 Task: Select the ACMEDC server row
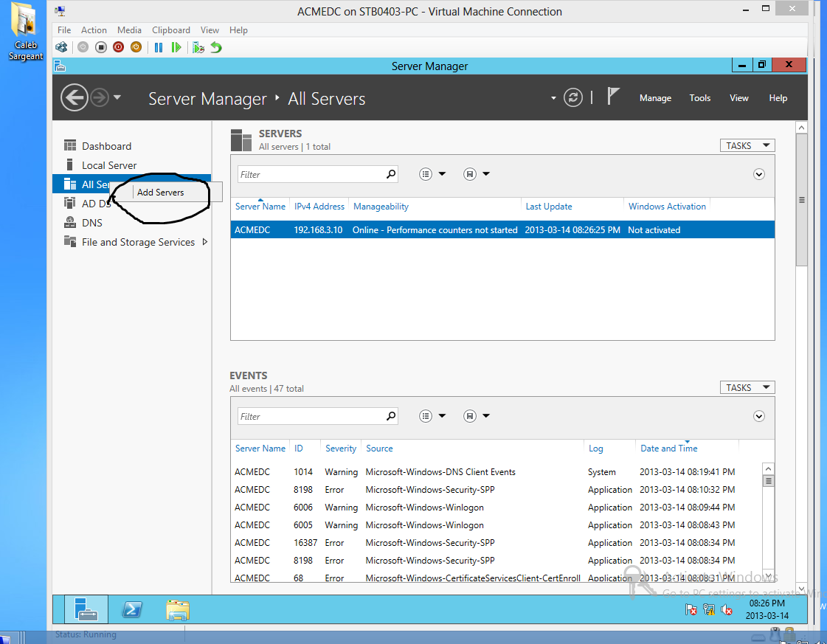[502, 230]
